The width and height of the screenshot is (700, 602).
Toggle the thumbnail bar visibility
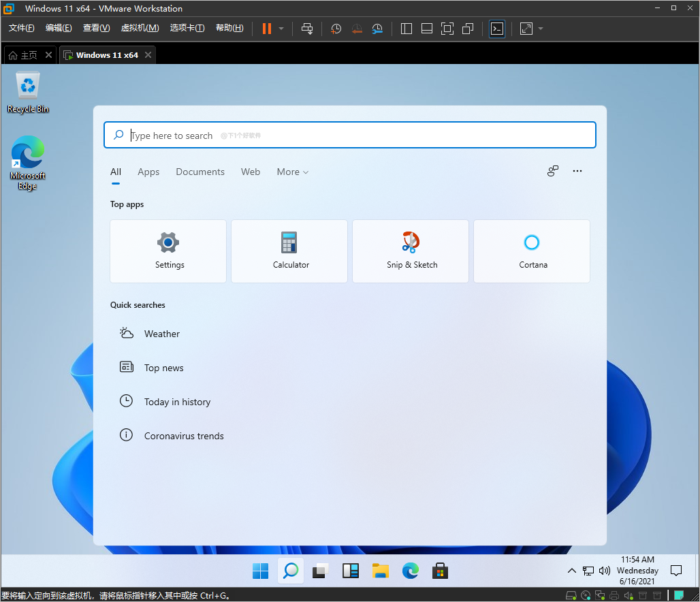[x=427, y=29]
